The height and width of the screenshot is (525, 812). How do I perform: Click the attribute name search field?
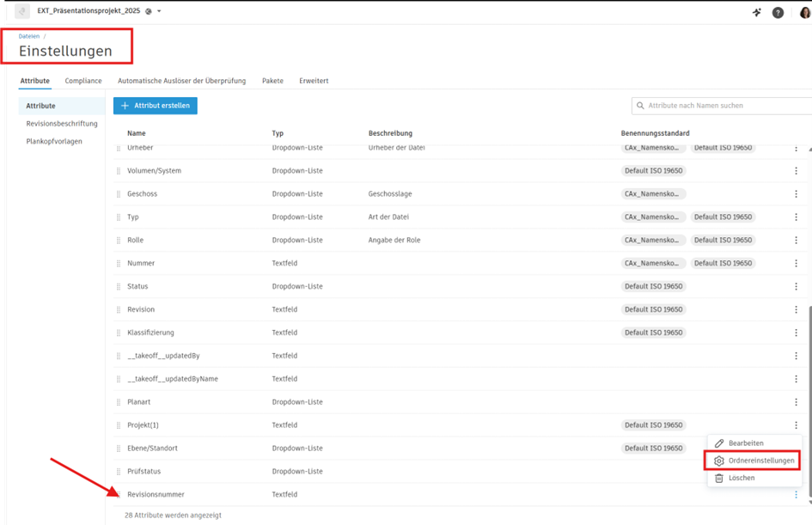click(x=720, y=106)
